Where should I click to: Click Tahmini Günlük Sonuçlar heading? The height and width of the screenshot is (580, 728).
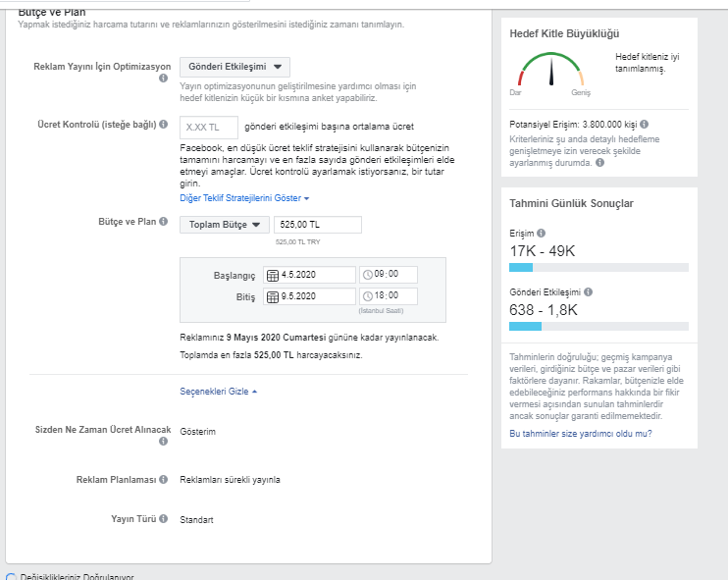point(571,203)
